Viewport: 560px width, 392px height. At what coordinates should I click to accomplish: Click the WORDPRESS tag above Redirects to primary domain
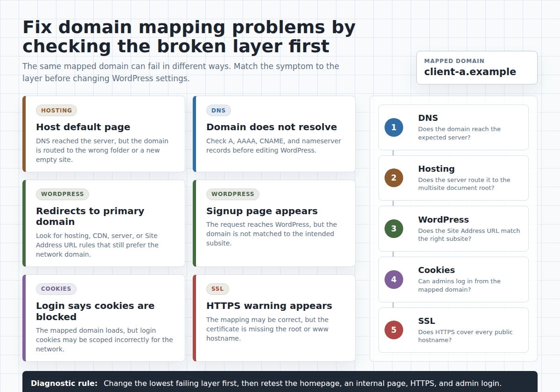click(63, 194)
